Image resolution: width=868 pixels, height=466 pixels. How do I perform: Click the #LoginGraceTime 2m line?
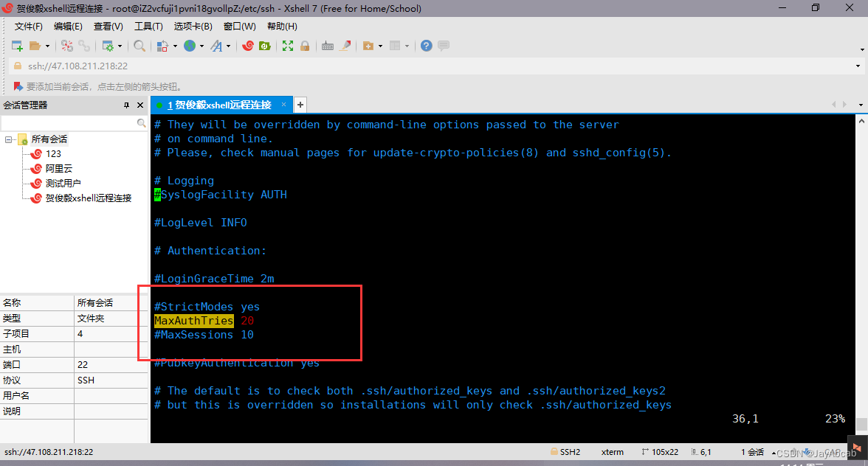coord(214,279)
